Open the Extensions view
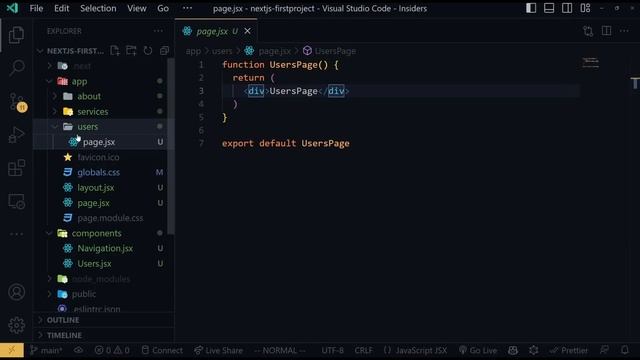640x360 pixels. 16,168
